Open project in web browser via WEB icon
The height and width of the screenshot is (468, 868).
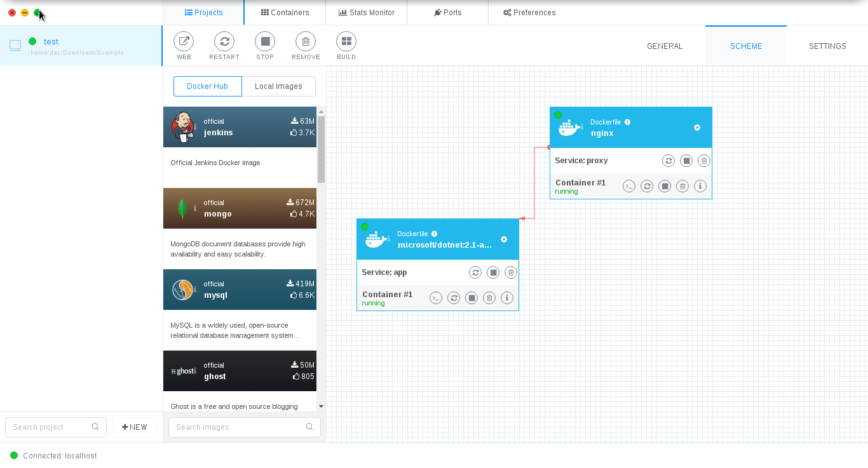click(184, 42)
